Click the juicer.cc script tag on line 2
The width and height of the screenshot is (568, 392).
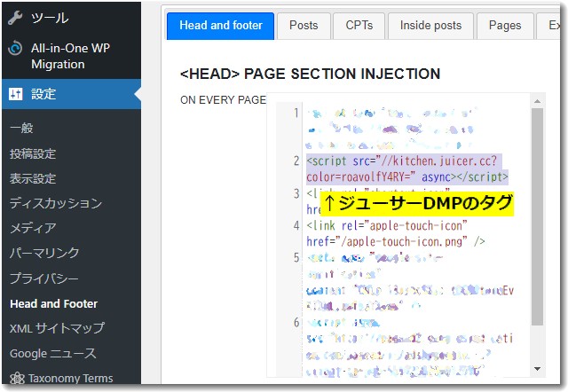[x=407, y=169]
